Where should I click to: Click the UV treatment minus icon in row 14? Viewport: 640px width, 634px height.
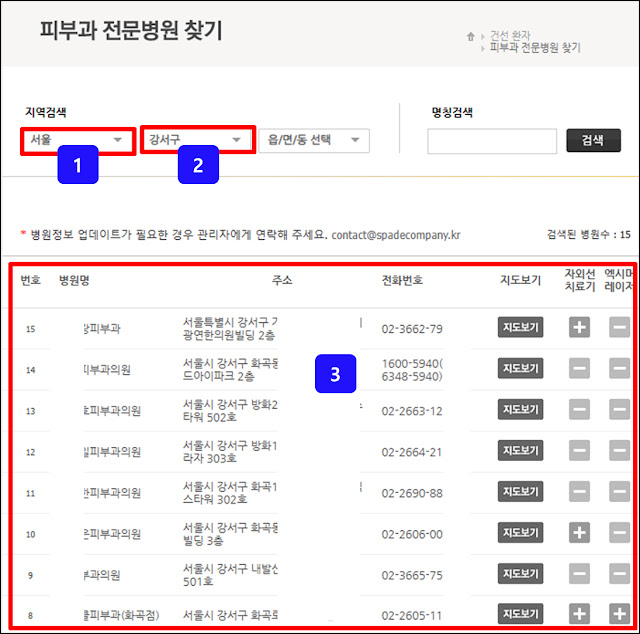pos(579,368)
